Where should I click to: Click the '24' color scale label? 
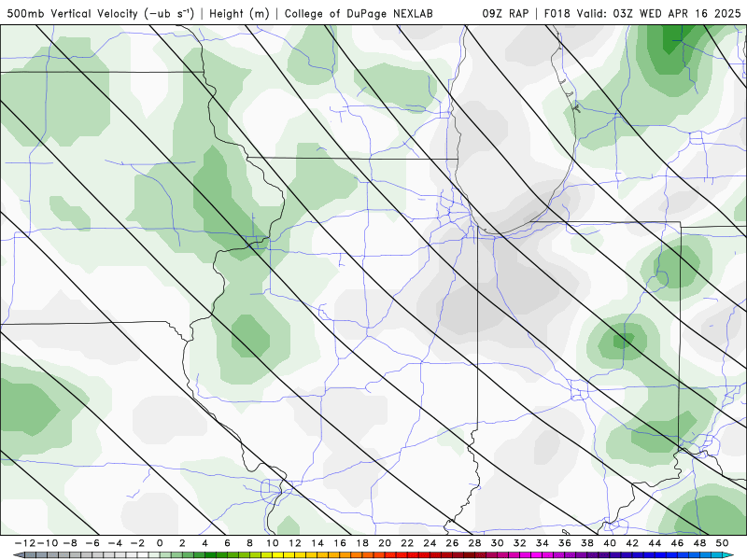[430, 543]
